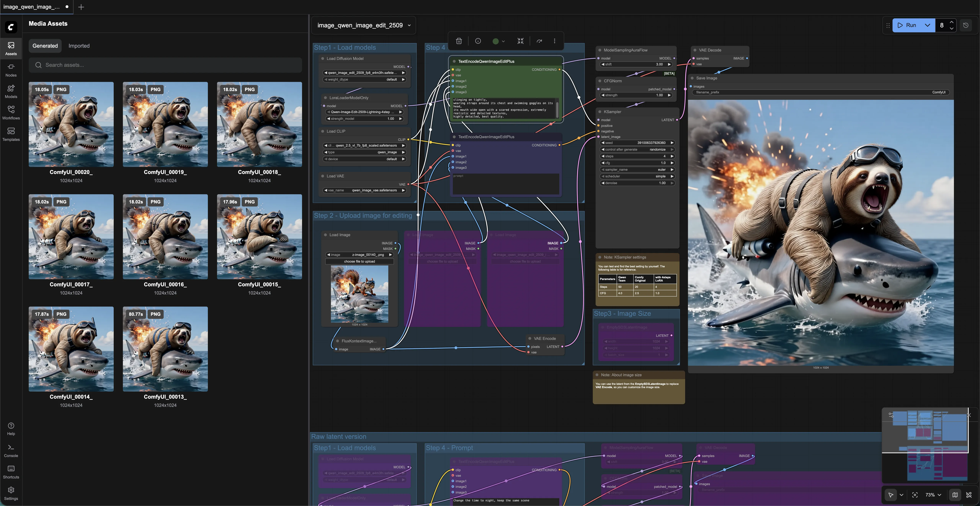Click choose file to upload button

point(359,261)
